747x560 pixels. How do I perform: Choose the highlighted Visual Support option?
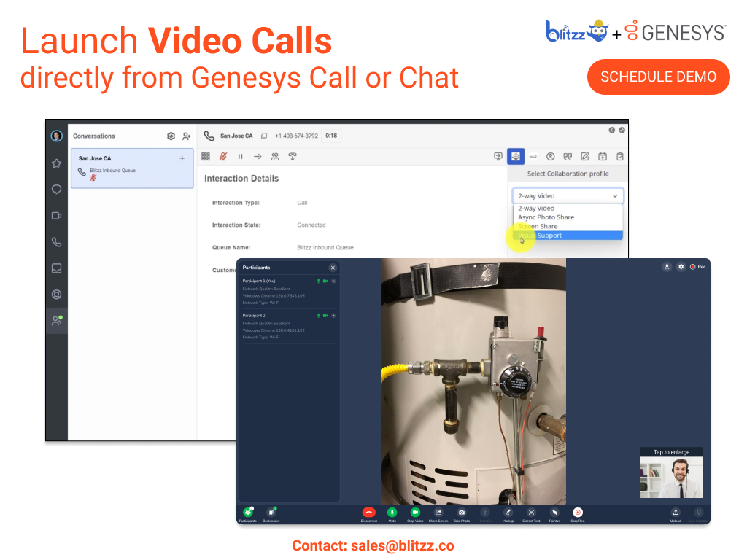point(568,236)
